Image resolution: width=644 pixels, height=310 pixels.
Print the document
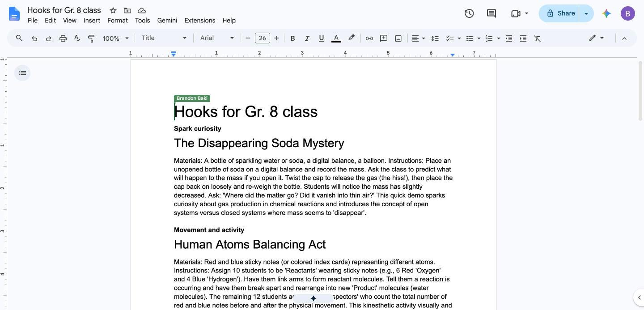click(63, 38)
